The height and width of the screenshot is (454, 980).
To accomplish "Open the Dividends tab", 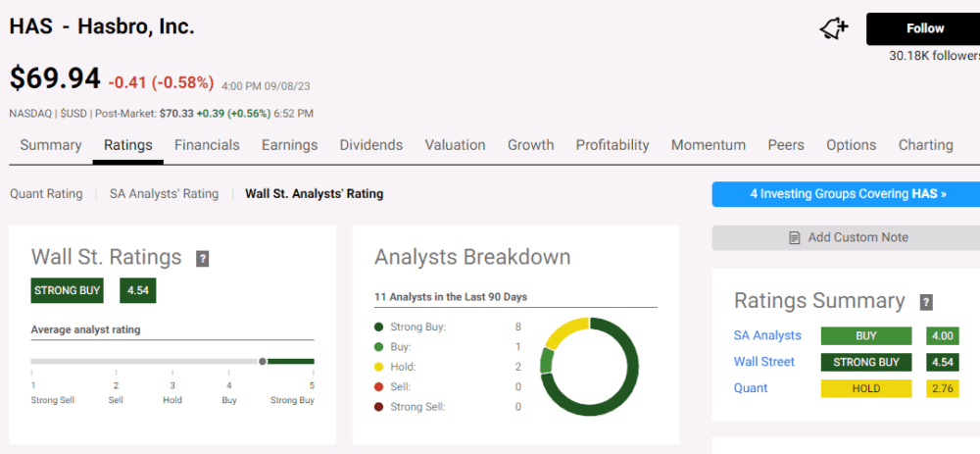I will pos(371,145).
